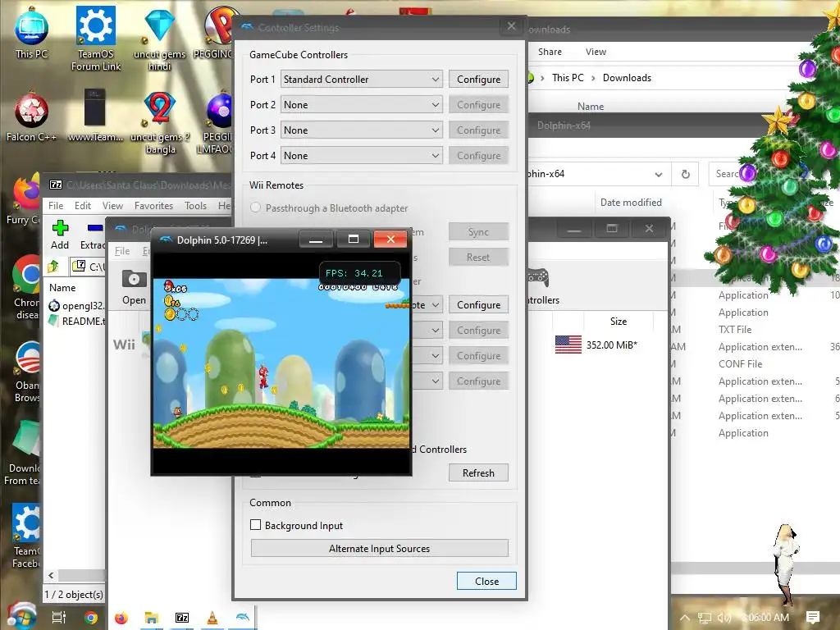Open Alternate Input Sources
Image resolution: width=840 pixels, height=630 pixels.
point(379,549)
